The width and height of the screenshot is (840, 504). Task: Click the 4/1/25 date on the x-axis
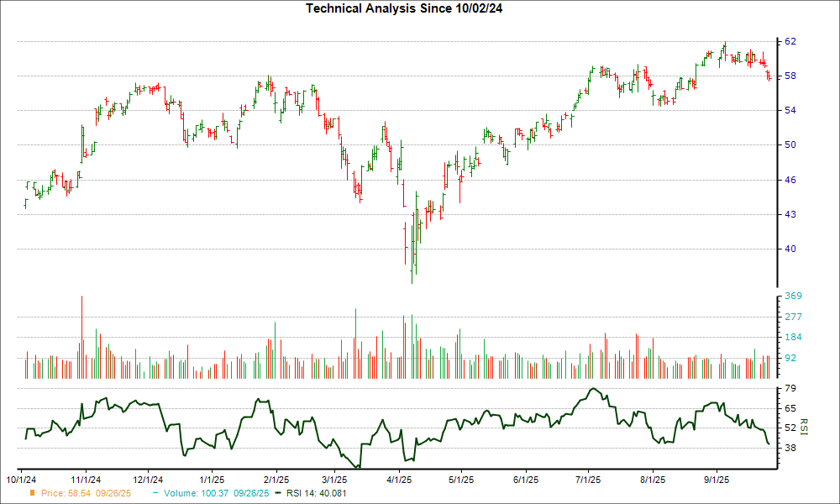tap(398, 480)
